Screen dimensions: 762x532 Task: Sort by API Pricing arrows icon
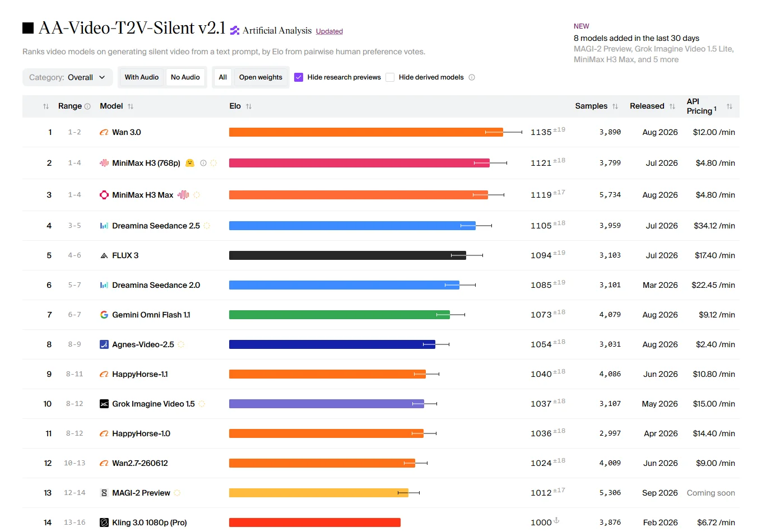[730, 106]
